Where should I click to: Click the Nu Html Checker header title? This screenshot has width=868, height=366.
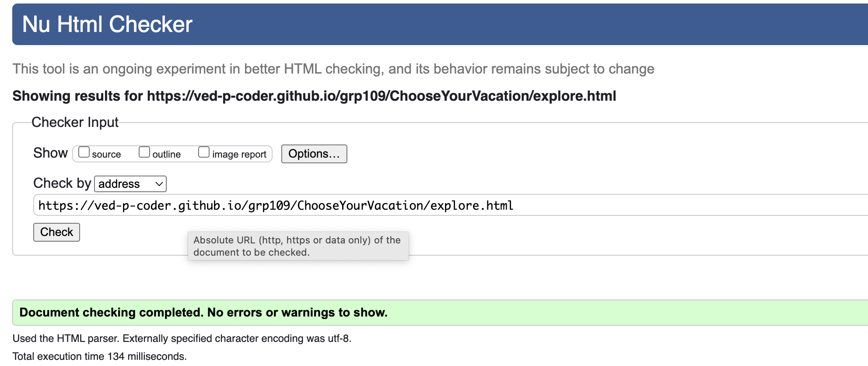tap(107, 24)
